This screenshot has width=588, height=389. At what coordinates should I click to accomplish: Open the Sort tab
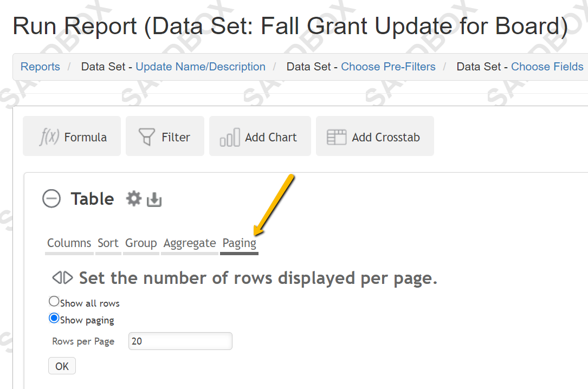pyautogui.click(x=108, y=243)
